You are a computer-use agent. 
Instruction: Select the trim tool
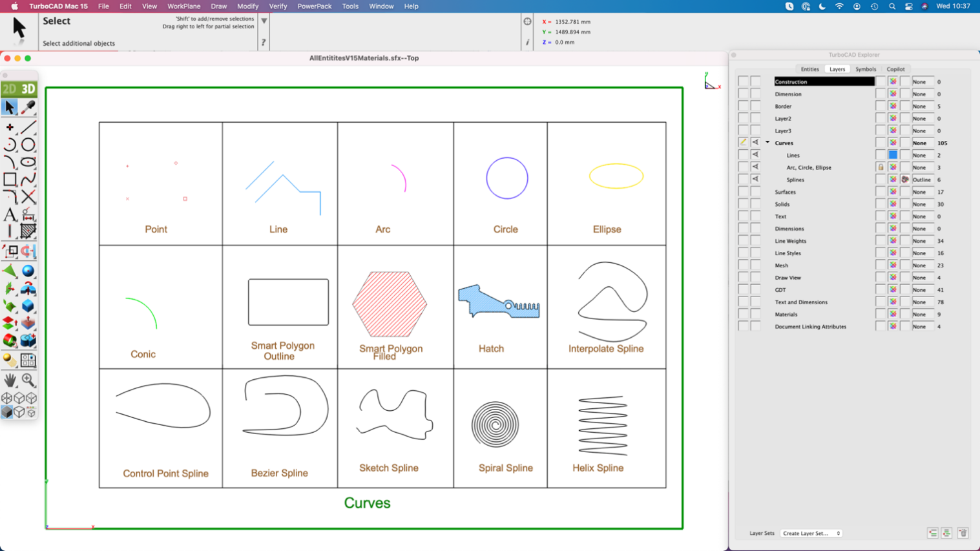(x=28, y=197)
